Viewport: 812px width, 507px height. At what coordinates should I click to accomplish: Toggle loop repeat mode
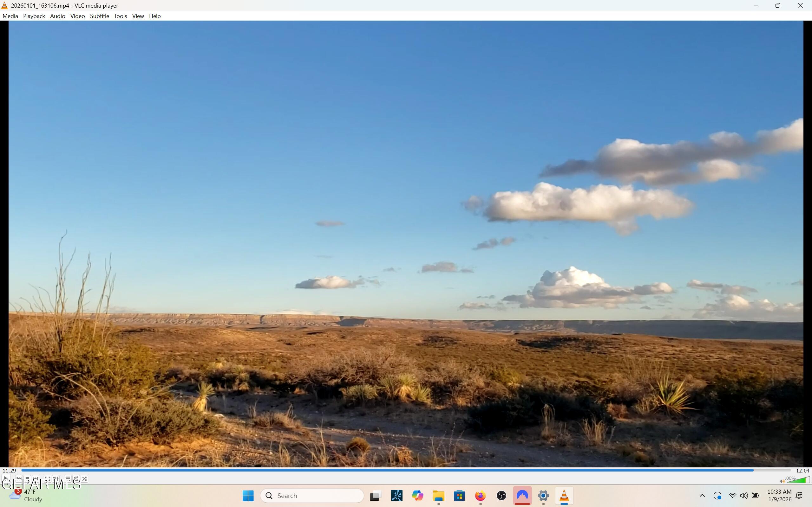pos(76,479)
